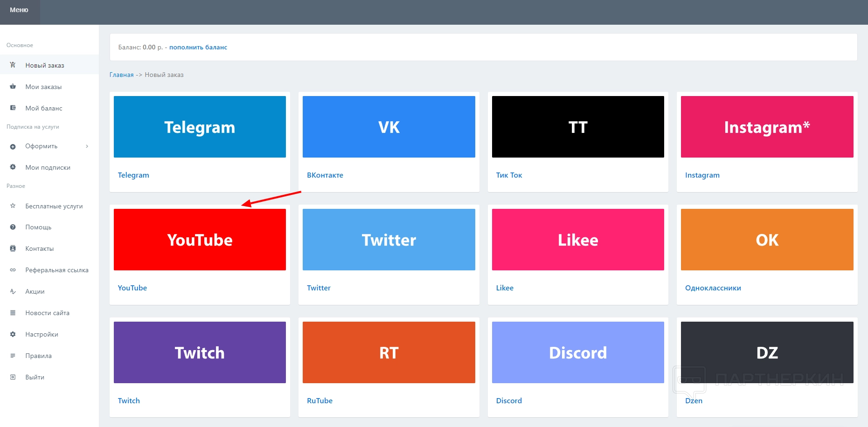The width and height of the screenshot is (868, 427).
Task: Go to Контакты in the sidebar
Action: (49, 249)
